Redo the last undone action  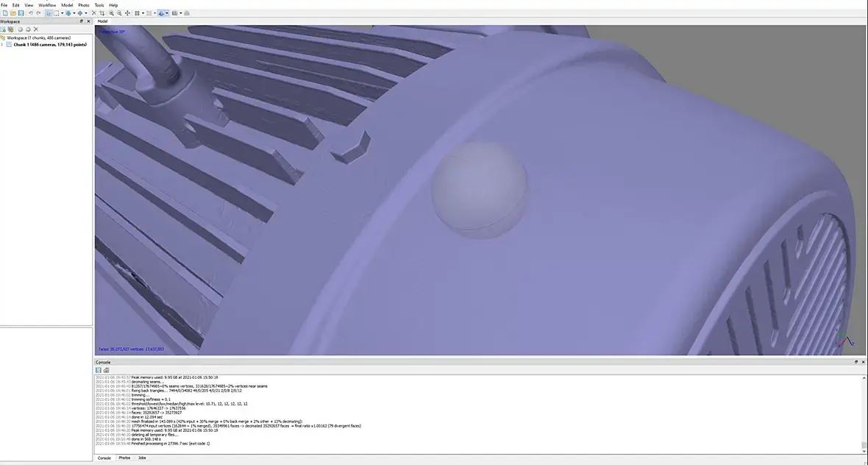tap(38, 13)
